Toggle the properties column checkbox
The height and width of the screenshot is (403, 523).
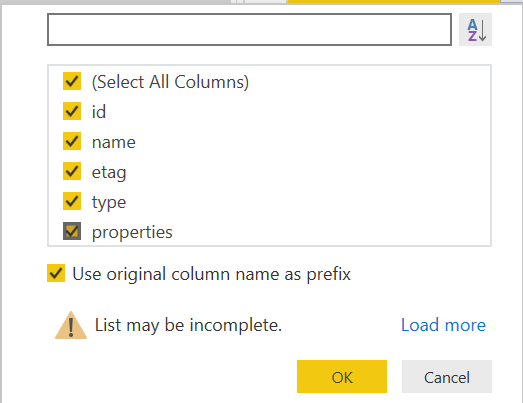(72, 231)
